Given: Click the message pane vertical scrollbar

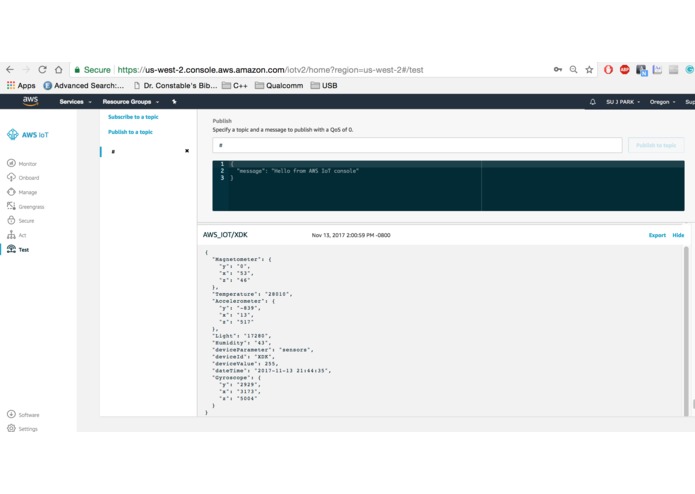Looking at the screenshot, I should pyautogui.click(x=686, y=330).
